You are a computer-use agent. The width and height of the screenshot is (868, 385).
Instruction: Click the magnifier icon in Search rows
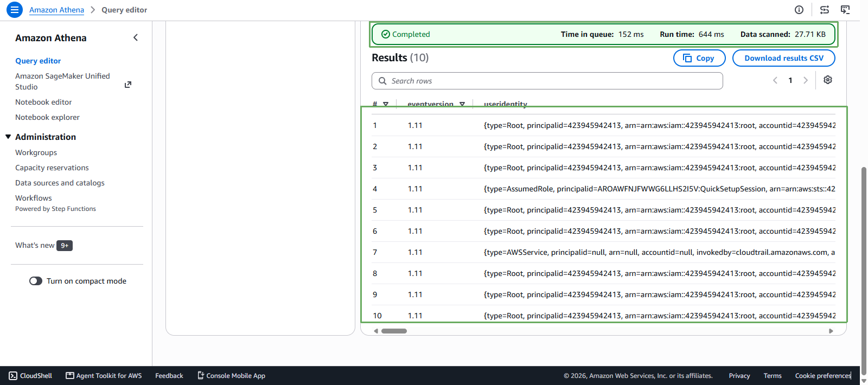point(382,81)
